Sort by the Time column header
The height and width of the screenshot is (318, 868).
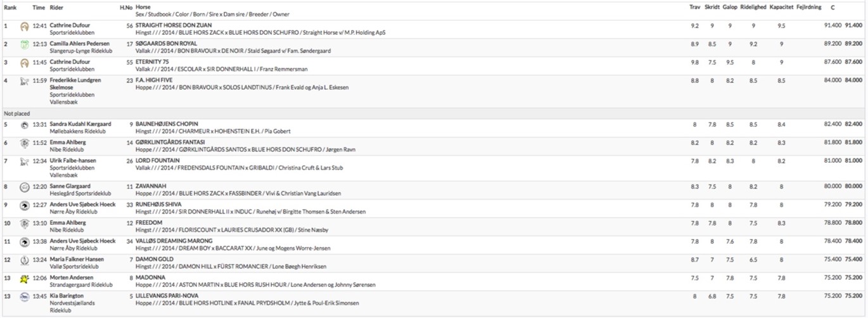click(39, 8)
